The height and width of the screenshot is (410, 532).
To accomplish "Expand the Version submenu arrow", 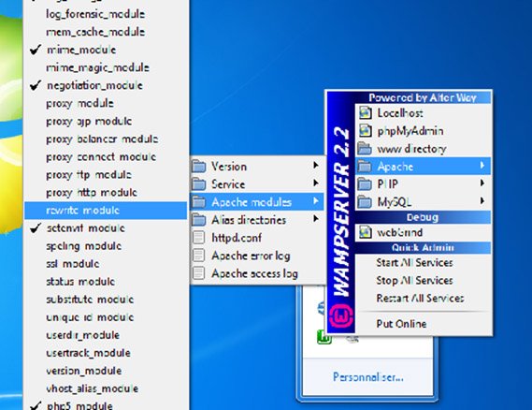I will pyautogui.click(x=316, y=166).
